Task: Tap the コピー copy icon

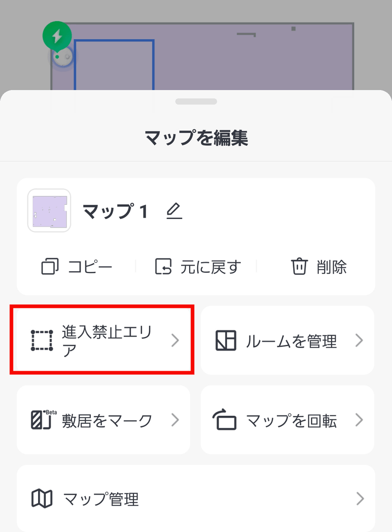Action: (50, 267)
